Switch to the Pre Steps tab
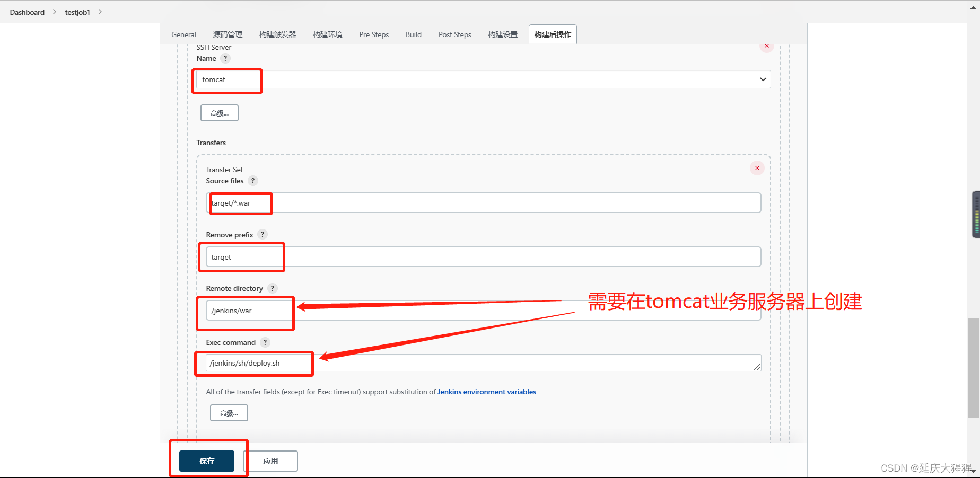This screenshot has width=980, height=478. (374, 34)
